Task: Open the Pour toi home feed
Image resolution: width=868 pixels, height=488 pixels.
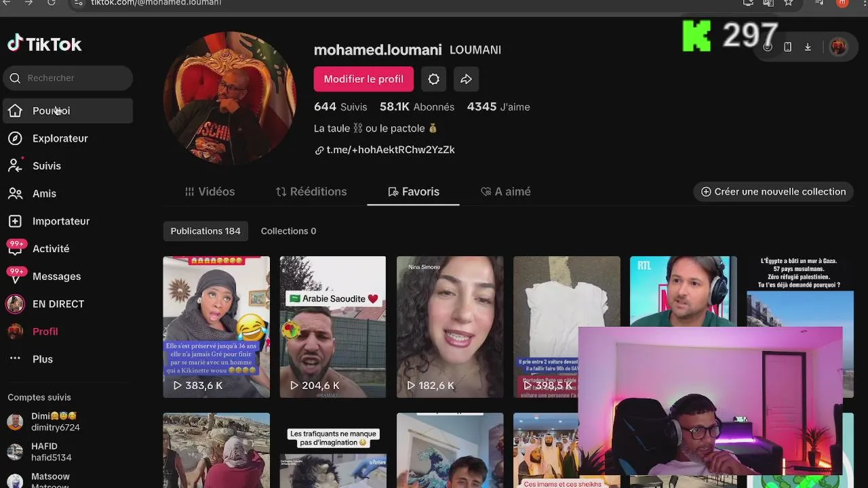Action: (68, 110)
